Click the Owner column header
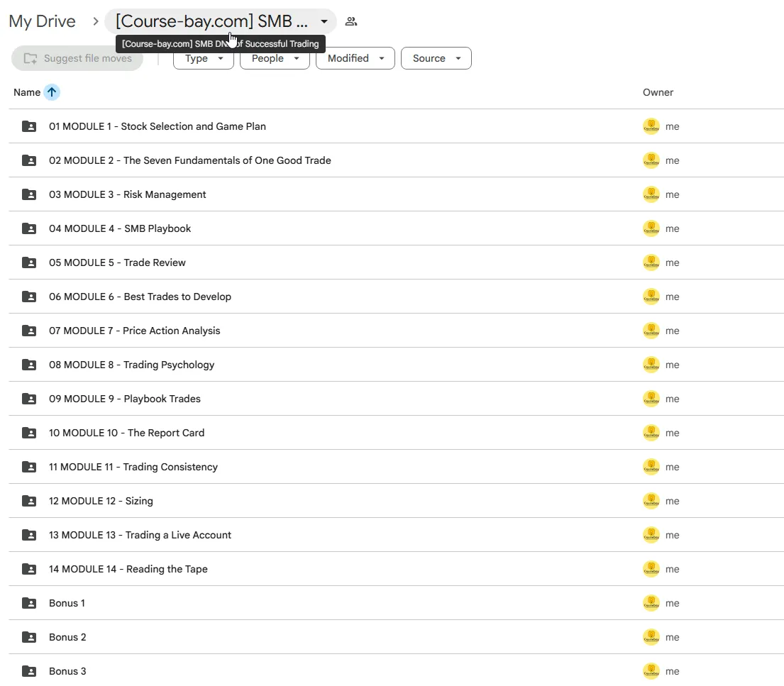Screen dimensions: 784x686 coord(658,92)
